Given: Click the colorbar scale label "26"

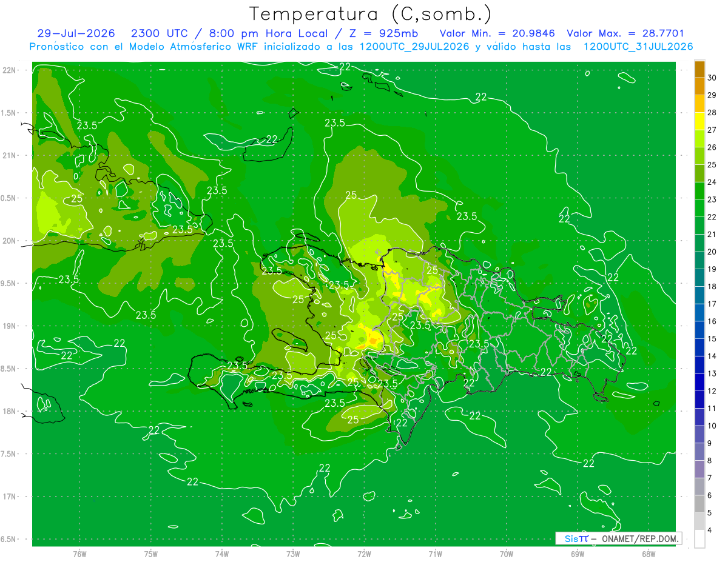Looking at the screenshot, I should click(712, 147).
